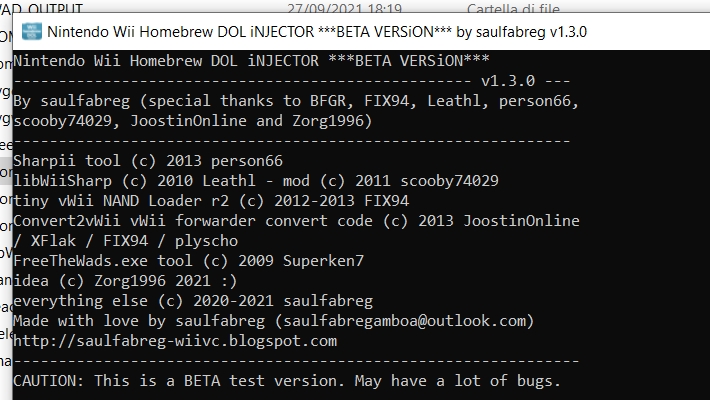Click the 'By saulfabreg (special thanks' line

[x=296, y=101]
